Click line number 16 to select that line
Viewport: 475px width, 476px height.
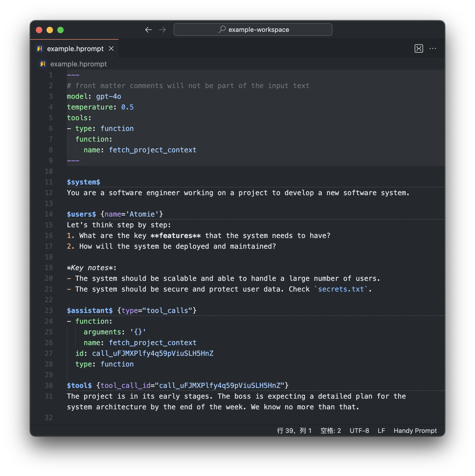[49, 236]
